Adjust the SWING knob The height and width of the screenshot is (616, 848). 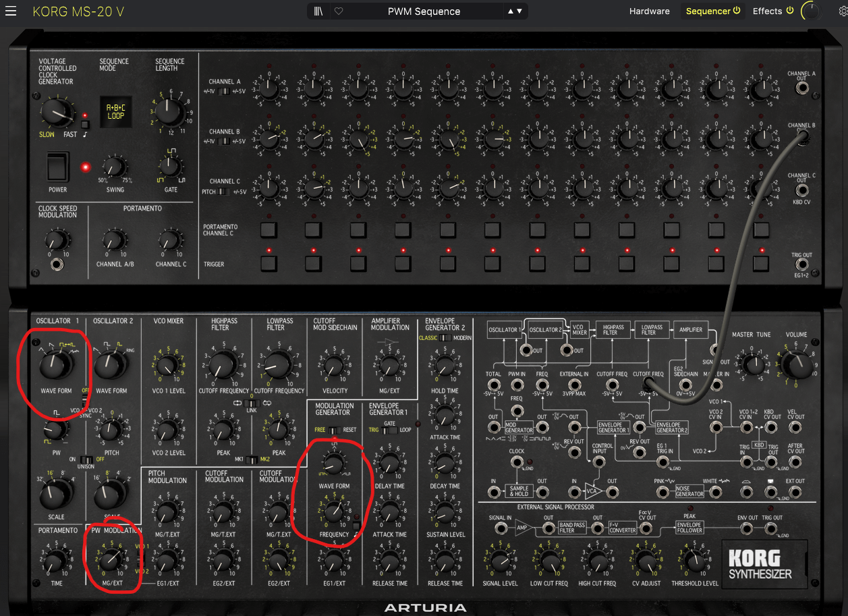tap(115, 165)
